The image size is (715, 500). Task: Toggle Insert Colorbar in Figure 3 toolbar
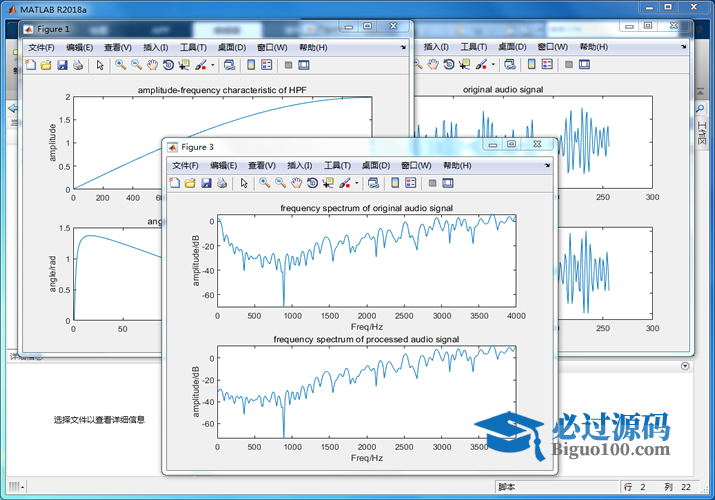pyautogui.click(x=395, y=183)
